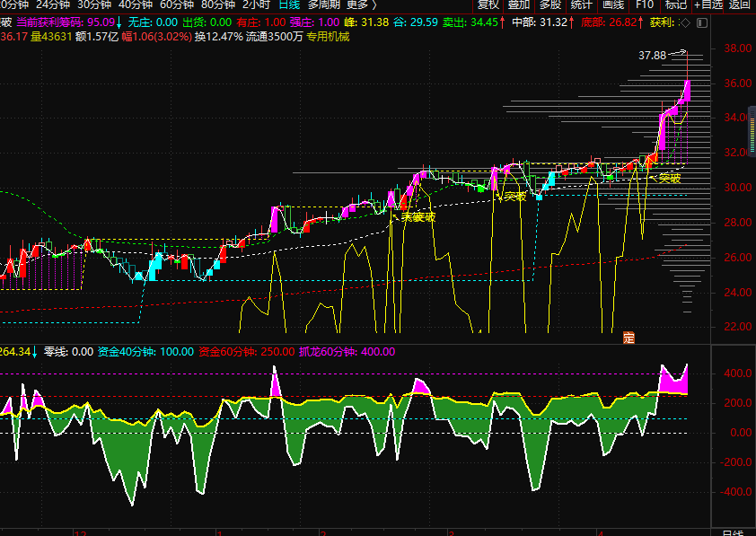
Task: Open the 多股 multi-stock view
Action: pos(550,4)
